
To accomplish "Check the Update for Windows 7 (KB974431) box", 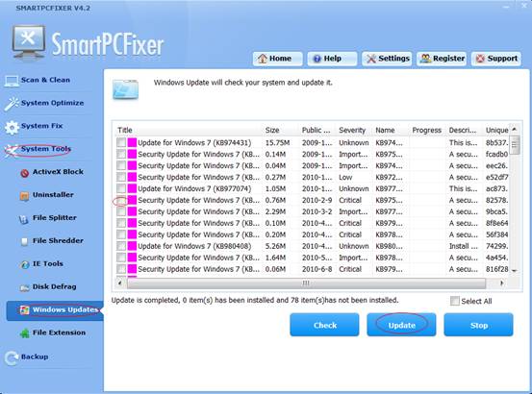I will point(121,142).
